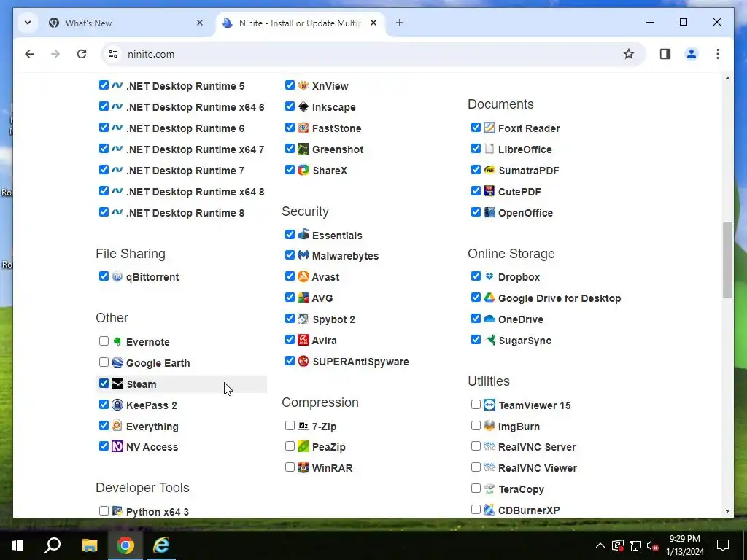The height and width of the screenshot is (560, 747).
Task: Open a new browser tab
Action: [399, 23]
